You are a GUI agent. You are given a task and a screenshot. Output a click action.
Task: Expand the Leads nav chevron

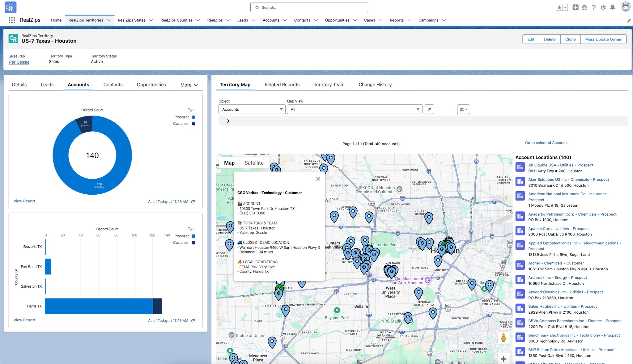pyautogui.click(x=253, y=20)
